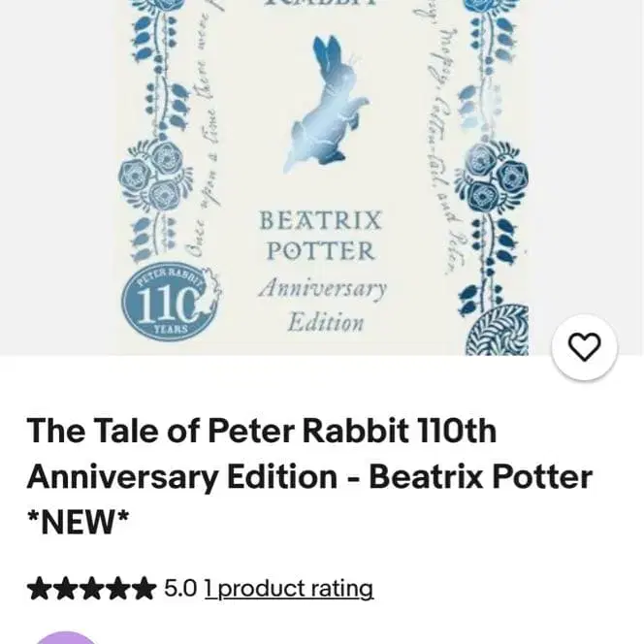Click the blue Peter Rabbit illustration
644x644 pixels.
point(327,105)
